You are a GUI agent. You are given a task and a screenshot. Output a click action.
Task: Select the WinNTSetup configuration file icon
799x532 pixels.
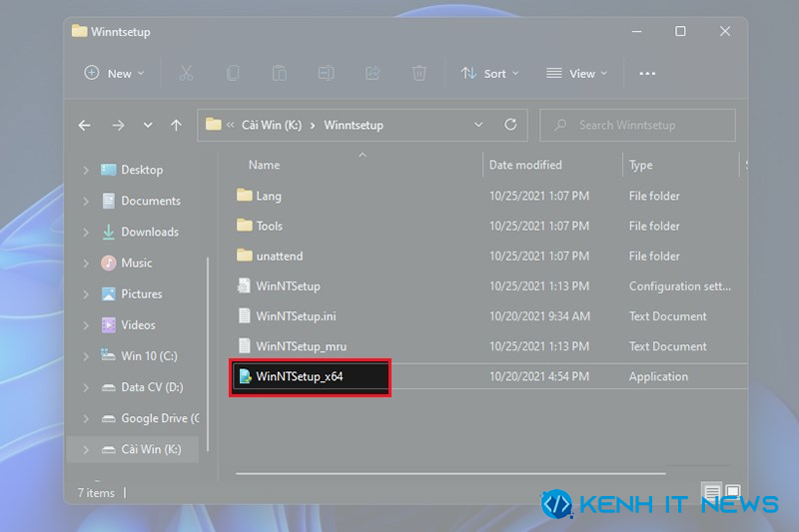pos(245,285)
